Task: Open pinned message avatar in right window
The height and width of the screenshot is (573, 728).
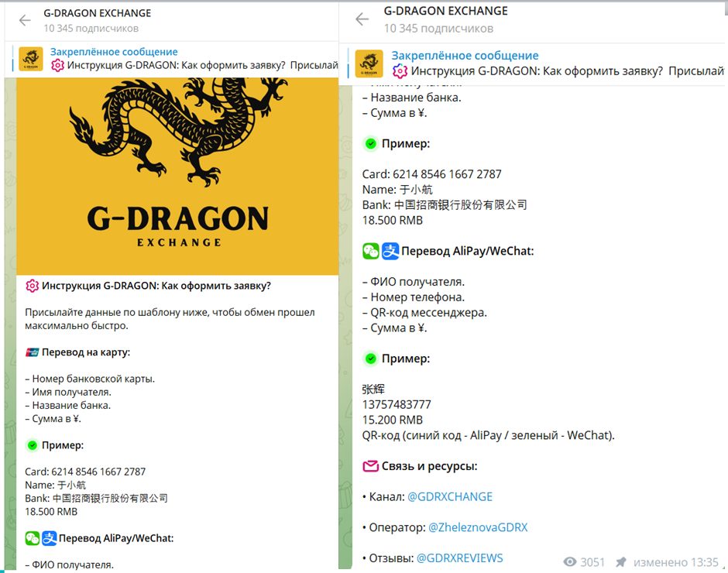Action: click(369, 63)
